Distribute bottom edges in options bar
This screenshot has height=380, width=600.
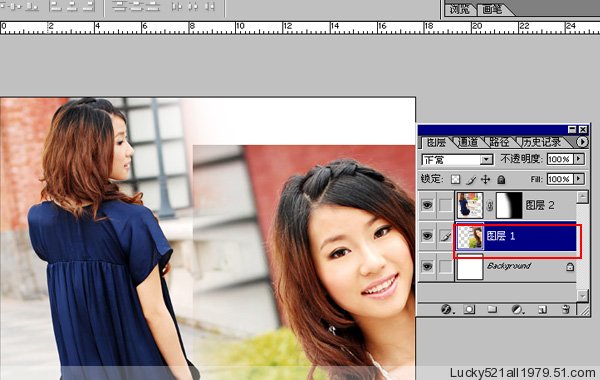(153, 6)
